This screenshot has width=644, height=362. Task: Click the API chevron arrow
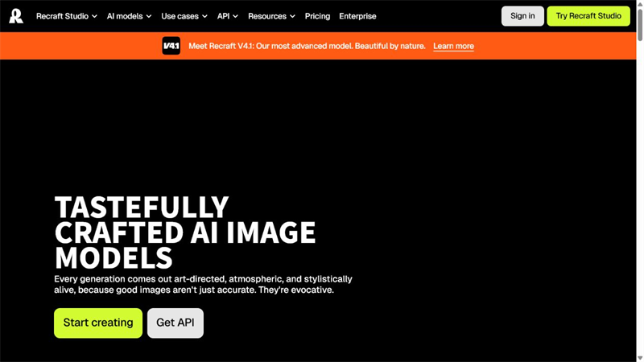(235, 16)
